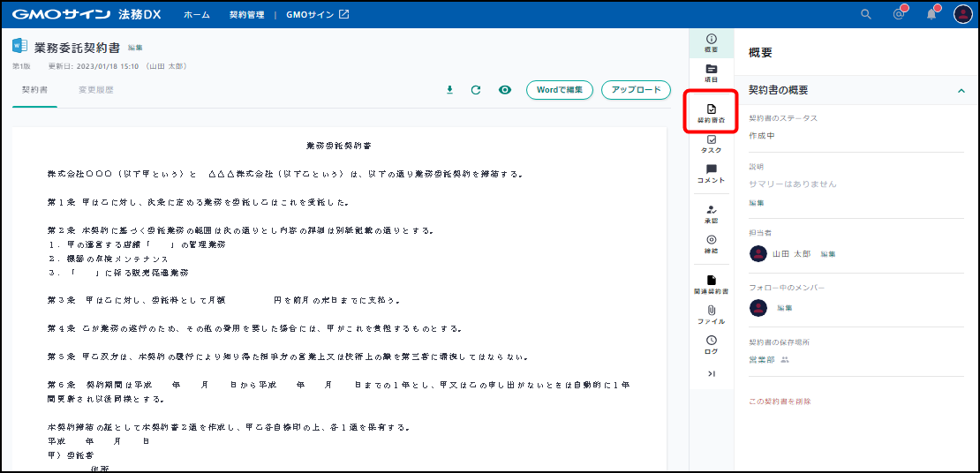Click 編集 next to 担当者 山田 太郎
Viewport: 980px width, 473px height.
point(827,254)
